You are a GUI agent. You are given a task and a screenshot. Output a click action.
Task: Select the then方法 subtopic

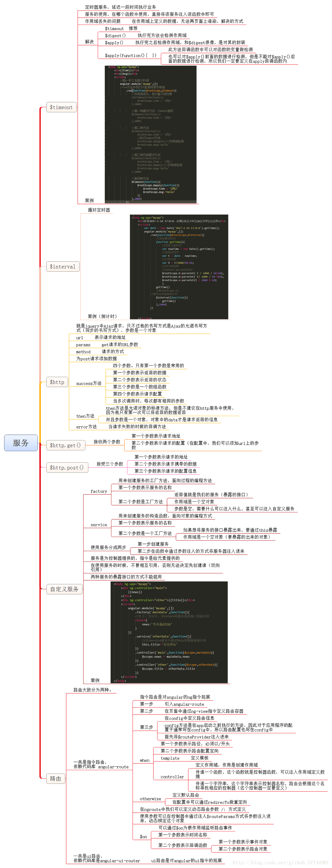pos(85,416)
